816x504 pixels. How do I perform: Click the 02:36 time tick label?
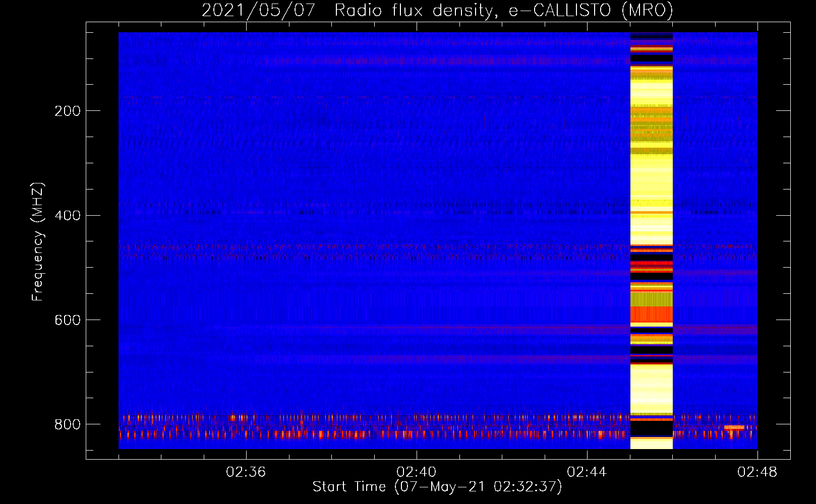click(x=246, y=472)
